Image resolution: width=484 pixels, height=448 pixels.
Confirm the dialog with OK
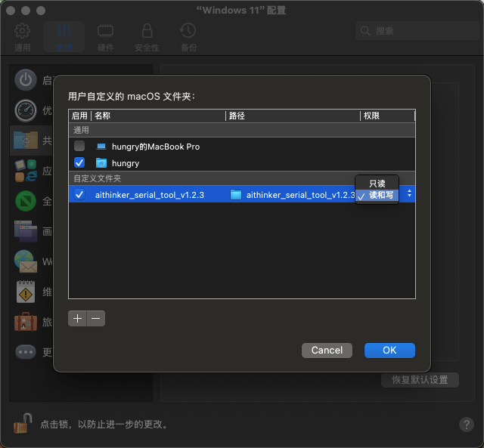click(389, 351)
